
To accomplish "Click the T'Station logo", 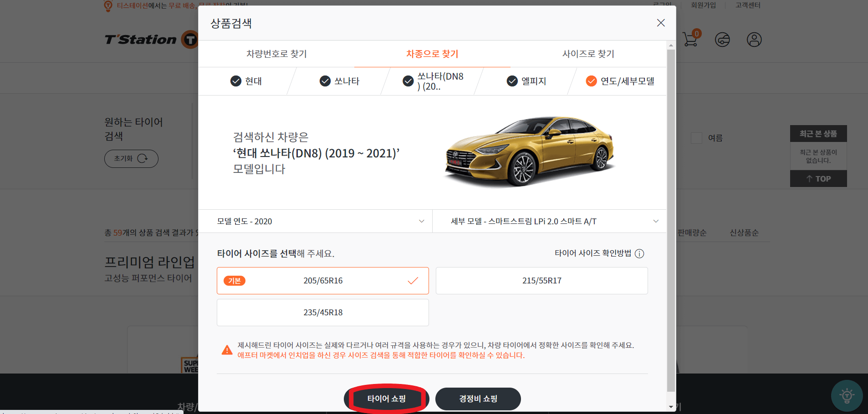I will 150,40.
